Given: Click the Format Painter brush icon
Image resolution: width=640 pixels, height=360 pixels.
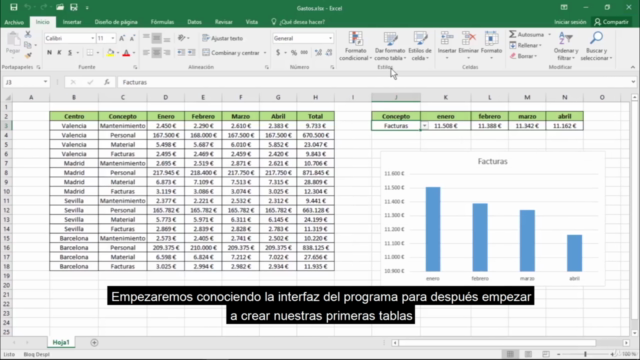Looking at the screenshot, I should [28, 55].
